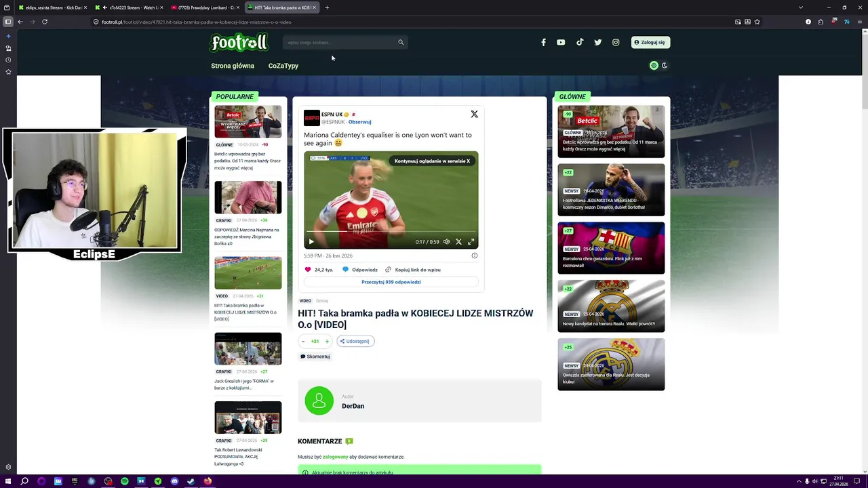This screenshot has height=488, width=868.
Task: Open Spotify from taskbar
Action: pos(125,481)
